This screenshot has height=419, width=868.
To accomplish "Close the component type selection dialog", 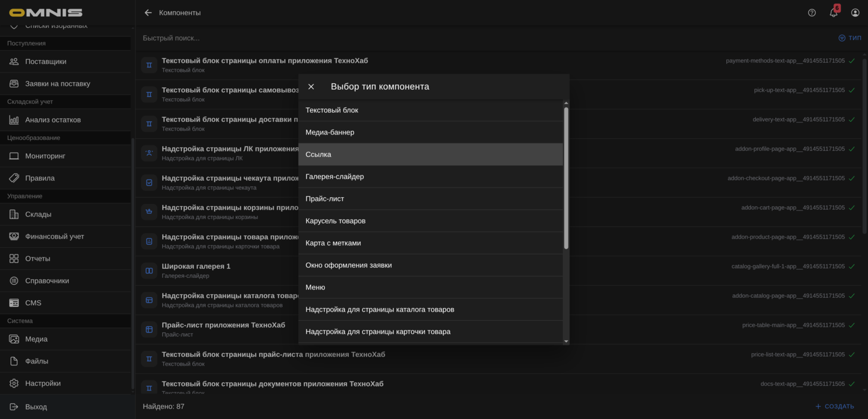I will click(x=311, y=87).
